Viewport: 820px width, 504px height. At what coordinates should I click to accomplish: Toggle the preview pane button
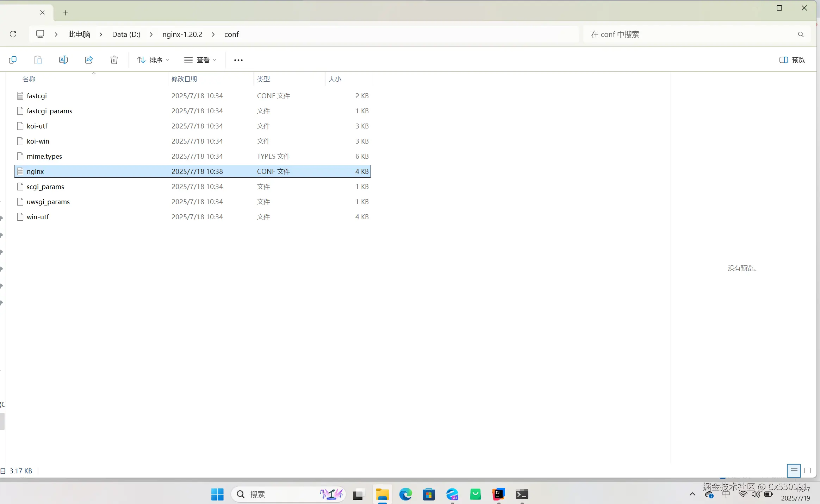pyautogui.click(x=792, y=60)
